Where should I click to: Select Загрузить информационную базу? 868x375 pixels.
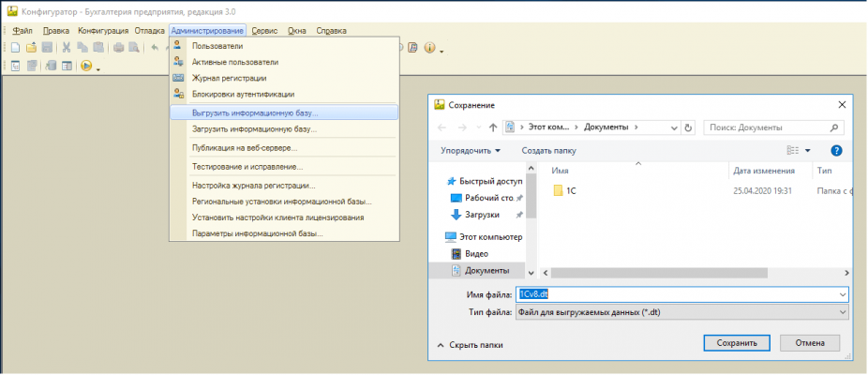(284, 129)
